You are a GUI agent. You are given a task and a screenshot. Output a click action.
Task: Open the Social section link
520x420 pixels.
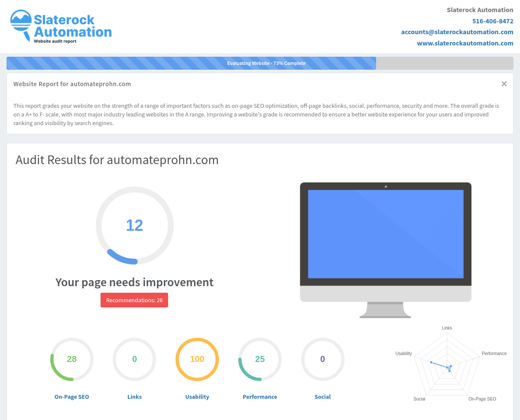click(x=322, y=397)
